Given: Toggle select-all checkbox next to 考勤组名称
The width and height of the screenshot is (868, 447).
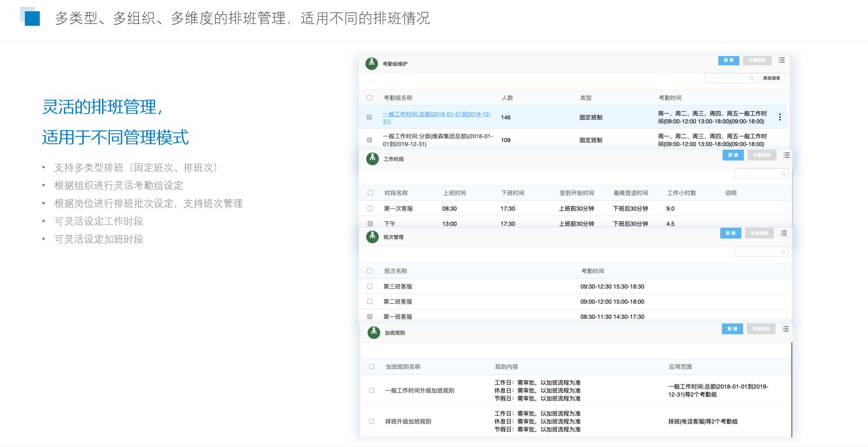Looking at the screenshot, I should tap(369, 98).
